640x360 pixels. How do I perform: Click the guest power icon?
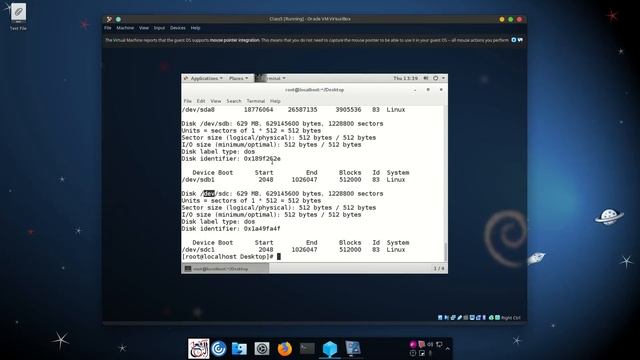point(436,78)
